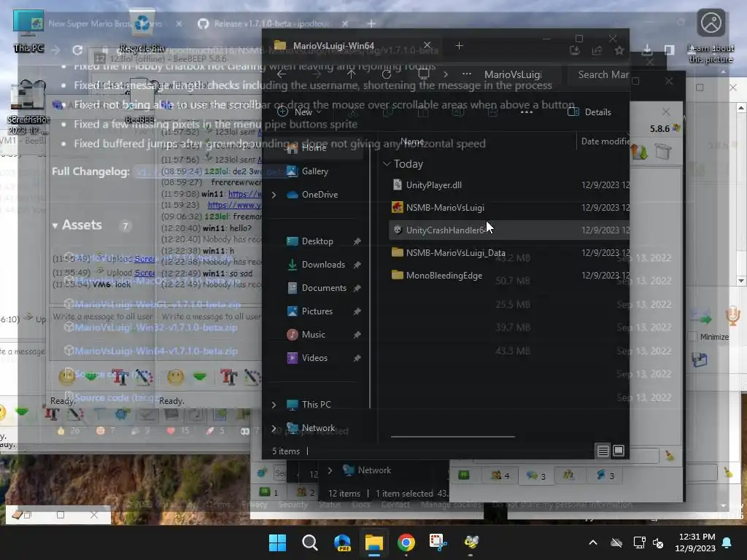Refresh the MarioVsLuigi-Win64 folder view
This screenshot has width=747, height=560.
[x=387, y=74]
